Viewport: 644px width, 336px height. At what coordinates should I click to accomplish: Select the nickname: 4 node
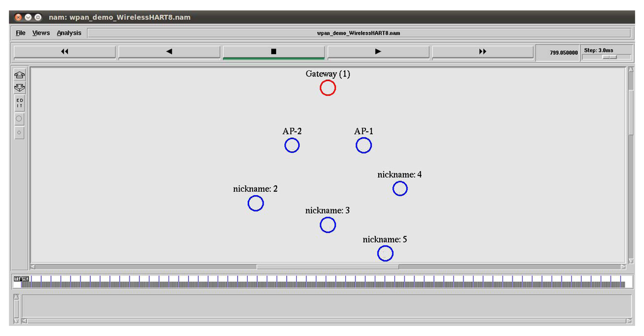[x=400, y=189]
